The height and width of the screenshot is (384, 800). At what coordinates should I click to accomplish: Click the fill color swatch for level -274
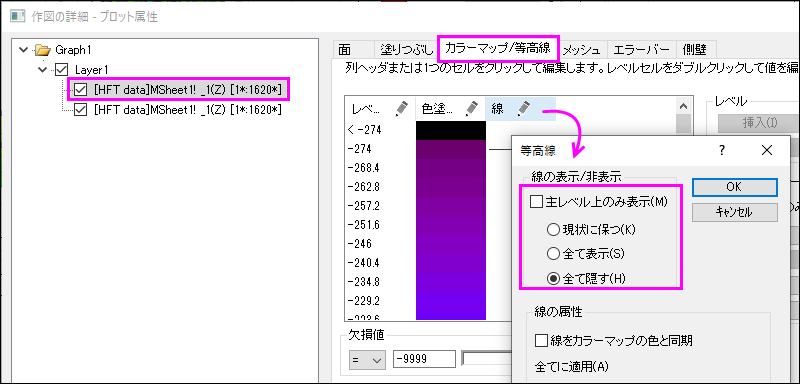(451, 149)
